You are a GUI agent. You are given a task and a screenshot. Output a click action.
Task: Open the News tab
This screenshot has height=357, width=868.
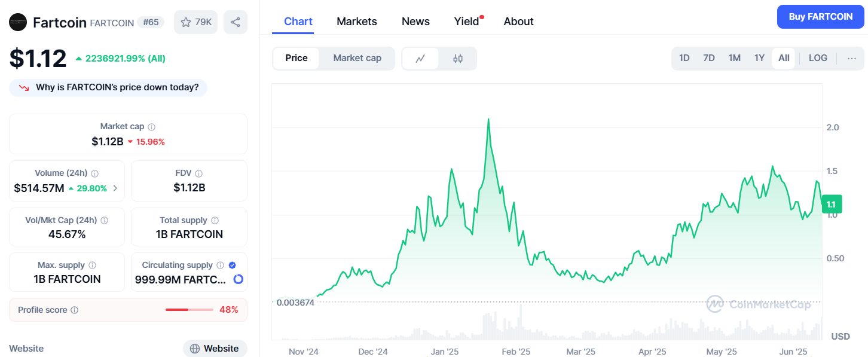coord(415,22)
